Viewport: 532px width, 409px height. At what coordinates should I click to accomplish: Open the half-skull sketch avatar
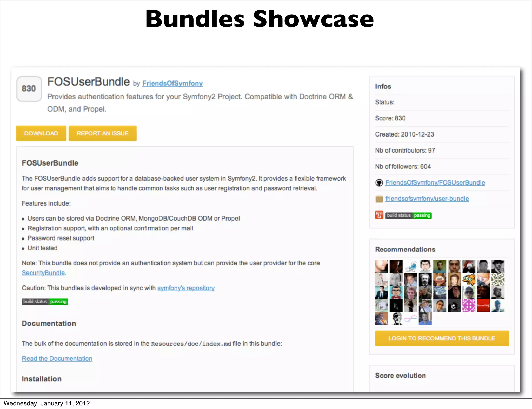[x=396, y=318]
